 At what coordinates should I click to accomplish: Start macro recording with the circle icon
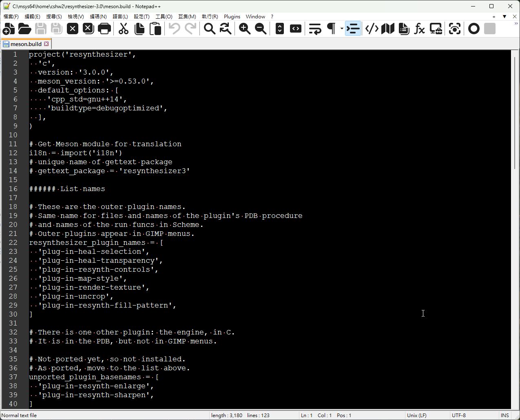474,29
